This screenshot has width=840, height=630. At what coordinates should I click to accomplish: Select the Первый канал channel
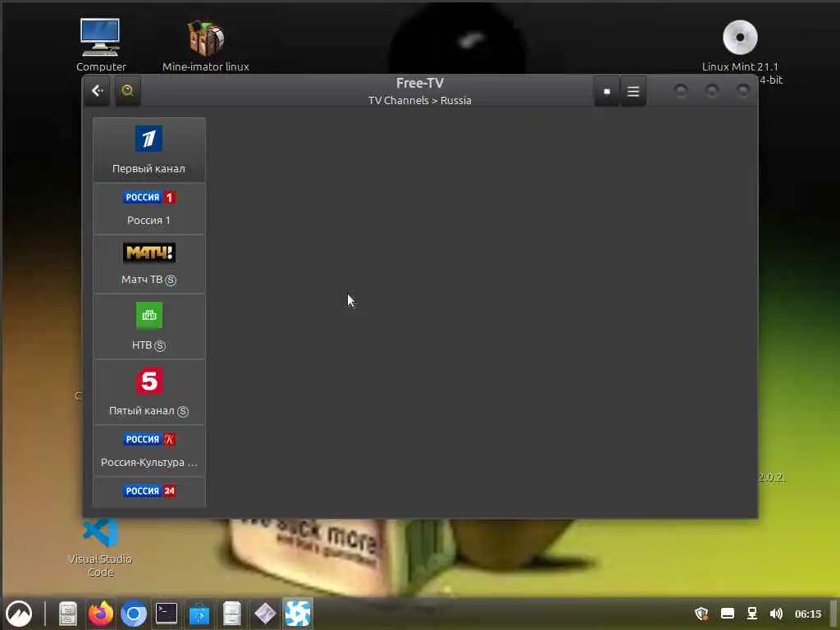click(x=149, y=149)
